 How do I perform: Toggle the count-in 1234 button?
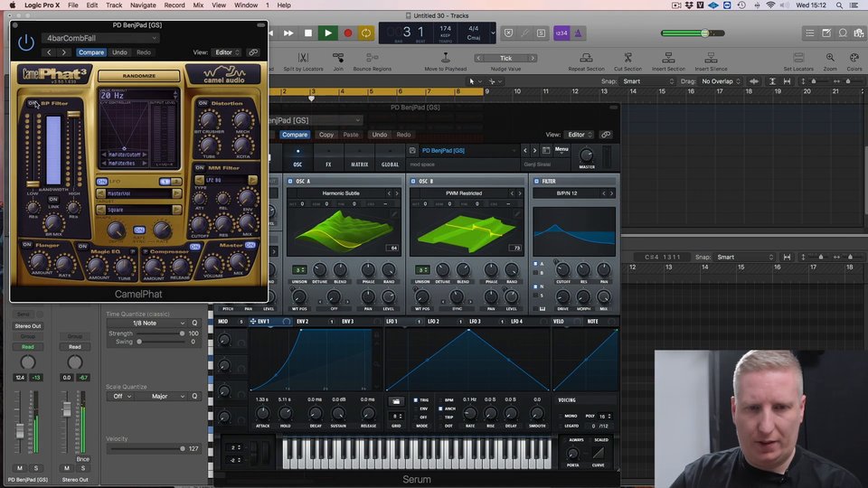click(561, 33)
